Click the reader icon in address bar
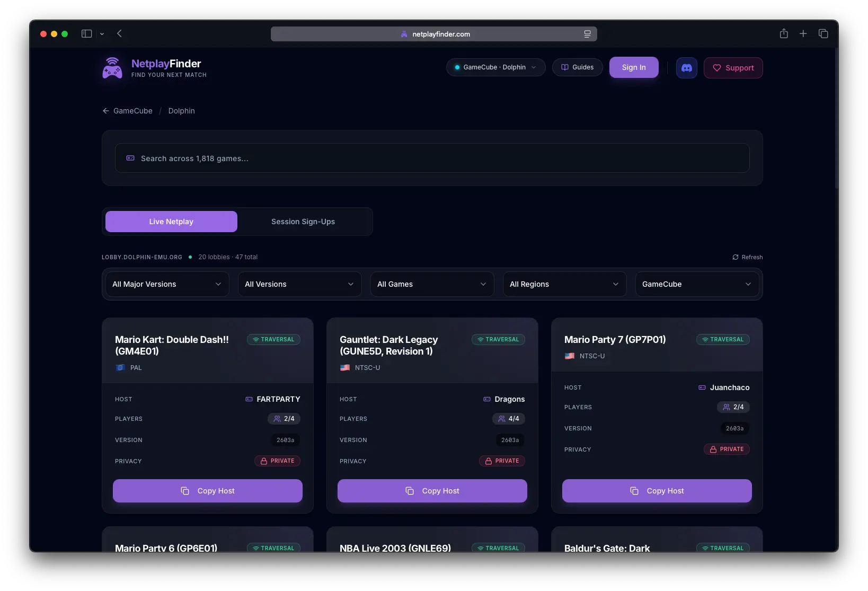Image resolution: width=868 pixels, height=591 pixels. click(x=587, y=34)
